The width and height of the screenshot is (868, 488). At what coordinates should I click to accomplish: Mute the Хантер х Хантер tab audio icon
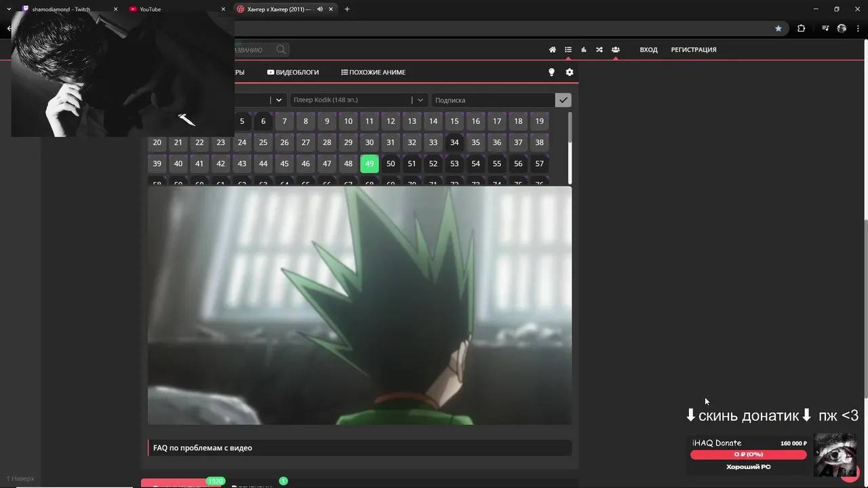(x=320, y=9)
